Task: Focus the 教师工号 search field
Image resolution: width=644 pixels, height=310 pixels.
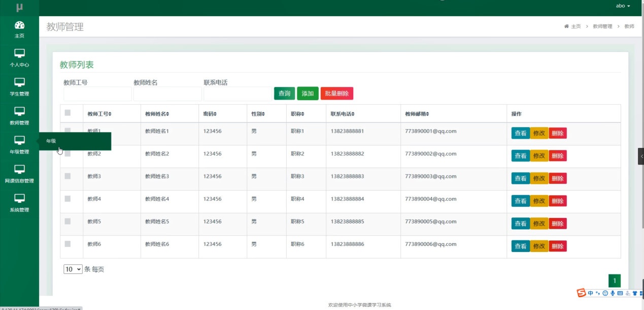Action: coord(97,94)
